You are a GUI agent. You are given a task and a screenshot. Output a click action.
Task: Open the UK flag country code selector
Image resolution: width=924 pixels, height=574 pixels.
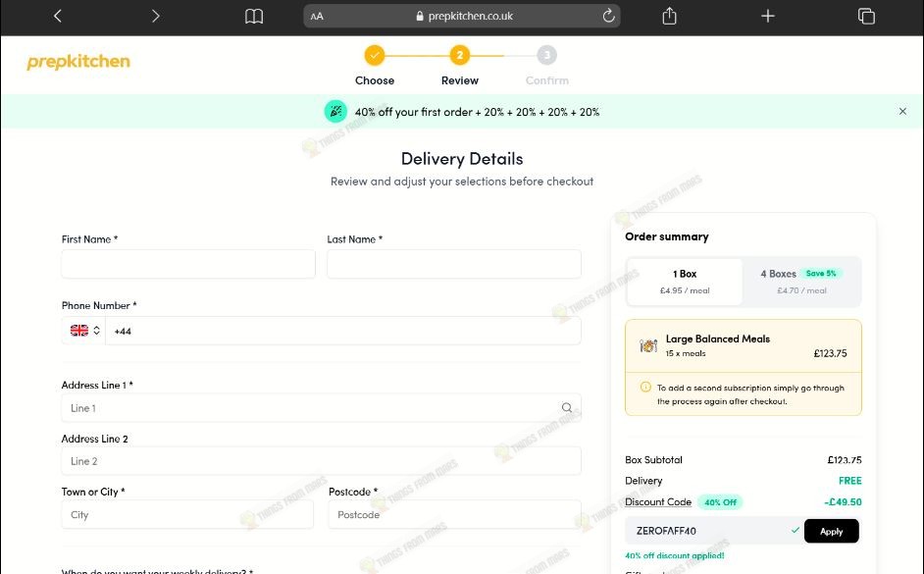click(x=84, y=331)
